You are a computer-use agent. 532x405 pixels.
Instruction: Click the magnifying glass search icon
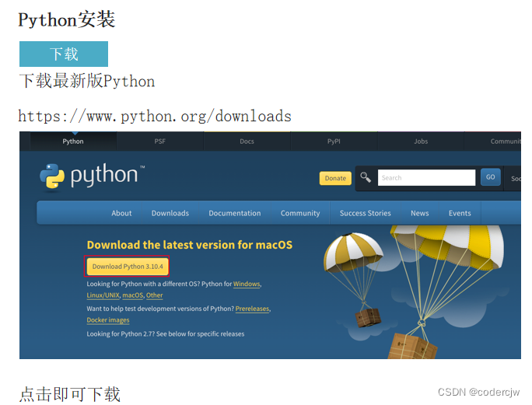pos(366,177)
